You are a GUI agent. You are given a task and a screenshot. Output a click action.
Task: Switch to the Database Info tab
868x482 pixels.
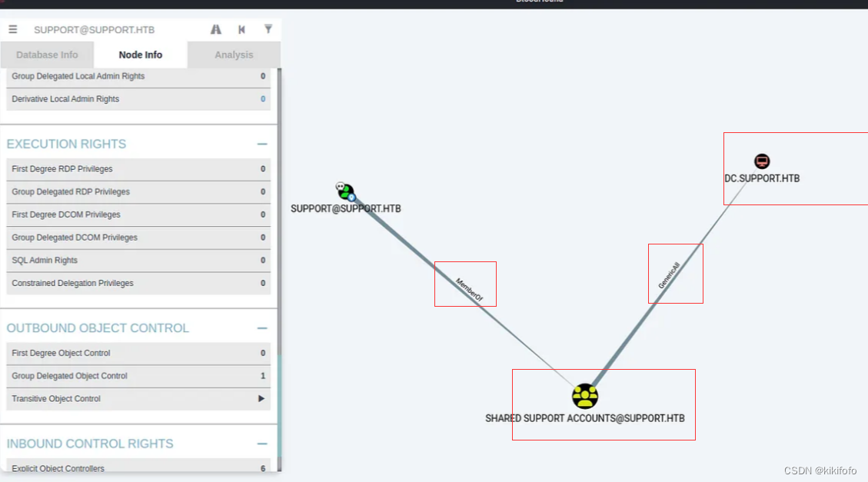(47, 55)
